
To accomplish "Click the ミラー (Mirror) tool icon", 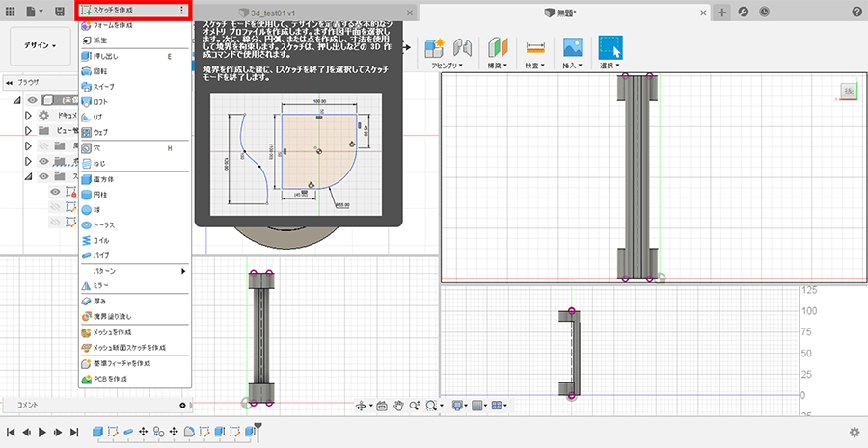I will [x=87, y=286].
